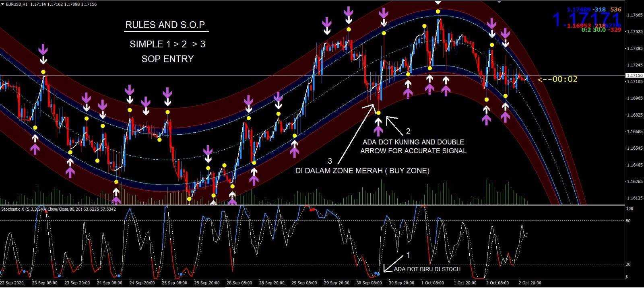Click the red '-329' value
This screenshot has height=288, width=644.
click(x=615, y=30)
